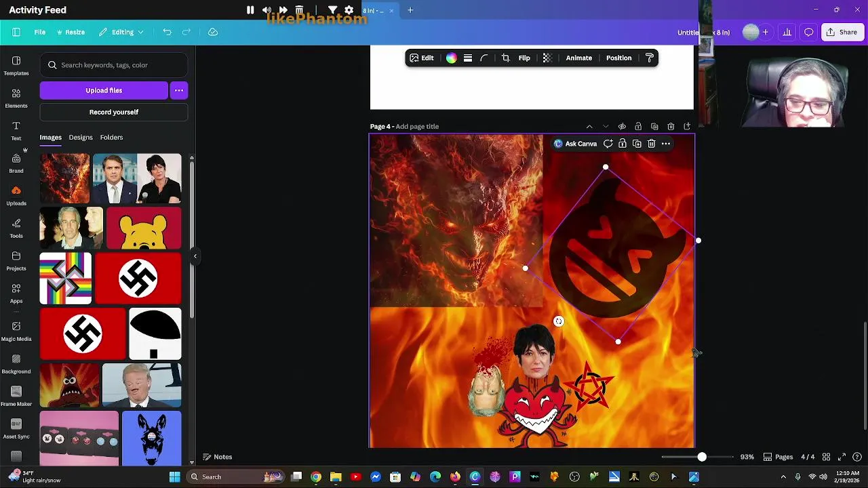
Task: Click the Ask Canva button
Action: click(x=575, y=144)
